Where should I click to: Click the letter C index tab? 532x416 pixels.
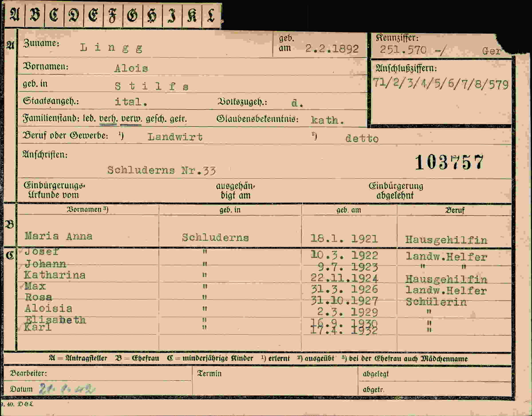pyautogui.click(x=54, y=16)
